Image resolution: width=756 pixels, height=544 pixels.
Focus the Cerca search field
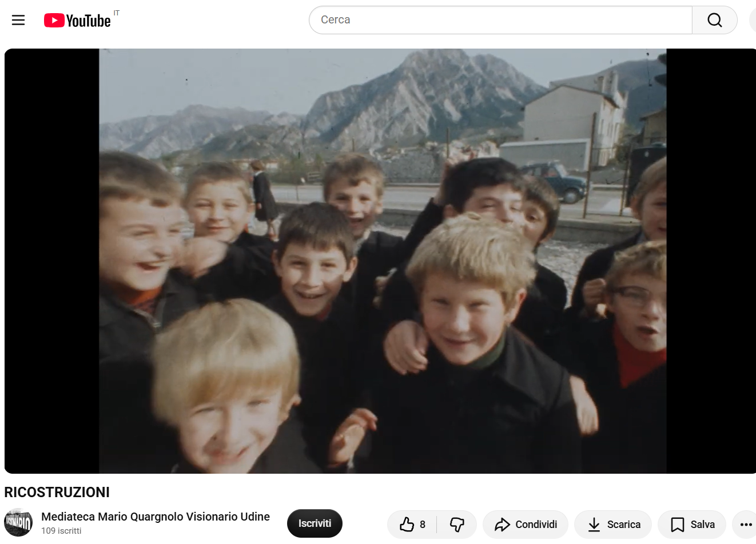500,20
